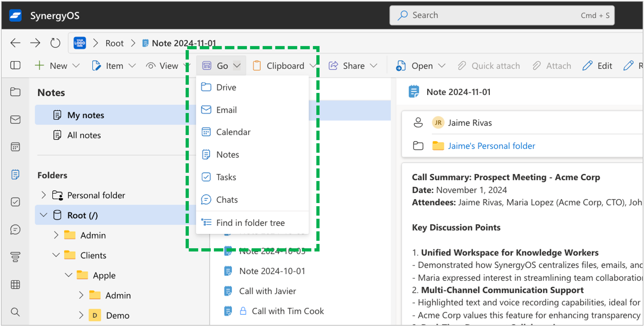Select Chats in the Go menu
Screen dimensions: 644x326
tap(252, 199)
